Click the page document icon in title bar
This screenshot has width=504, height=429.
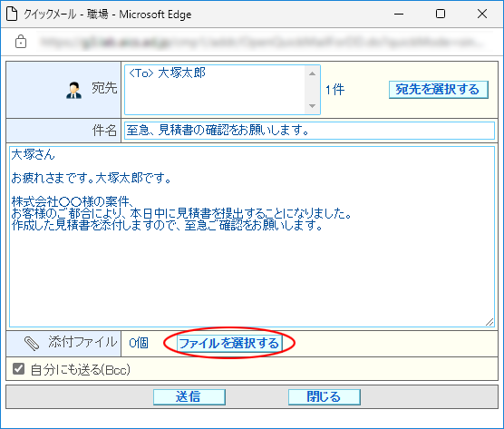[12, 14]
